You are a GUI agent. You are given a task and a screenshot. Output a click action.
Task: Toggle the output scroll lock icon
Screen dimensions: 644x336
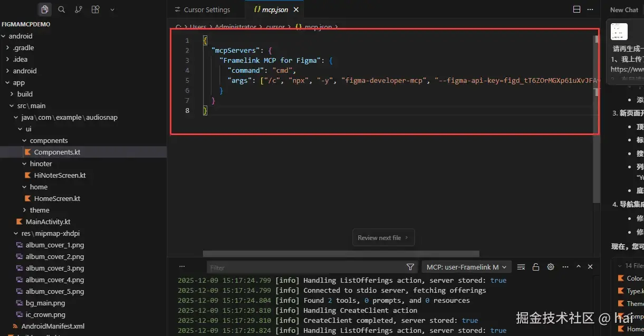[x=536, y=267]
